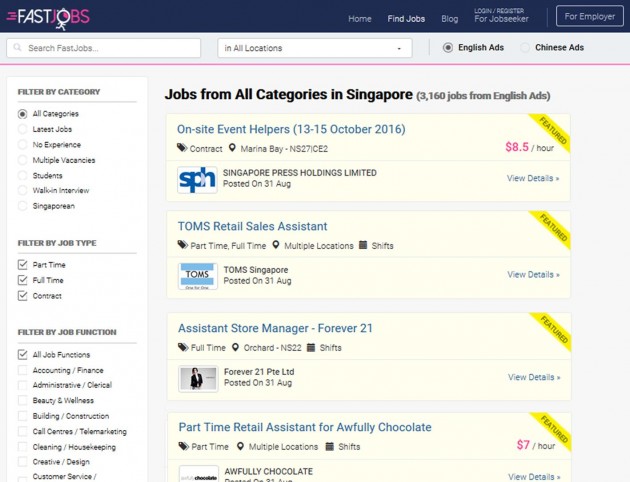Click the search magnifier icon

tap(17, 48)
